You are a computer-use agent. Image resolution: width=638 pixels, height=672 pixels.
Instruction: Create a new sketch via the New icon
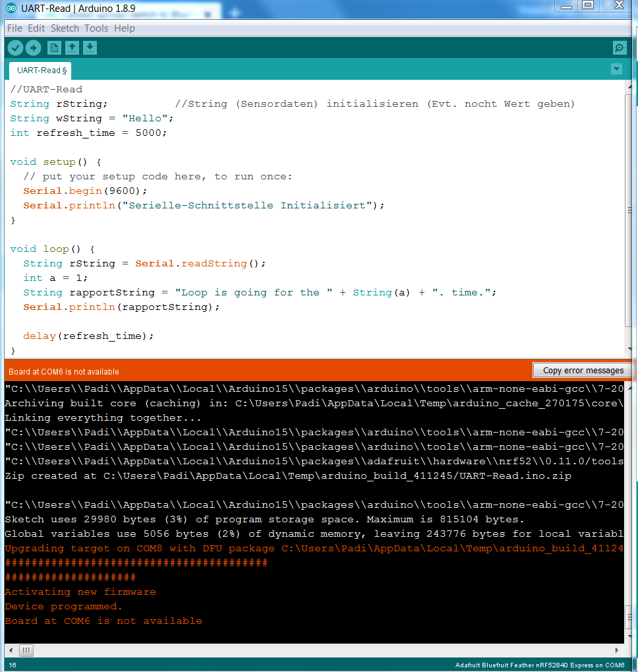click(53, 47)
